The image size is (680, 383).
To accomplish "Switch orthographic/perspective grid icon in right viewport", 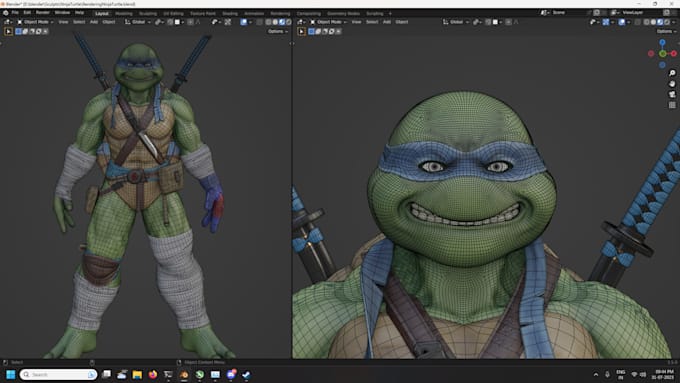I will point(672,105).
